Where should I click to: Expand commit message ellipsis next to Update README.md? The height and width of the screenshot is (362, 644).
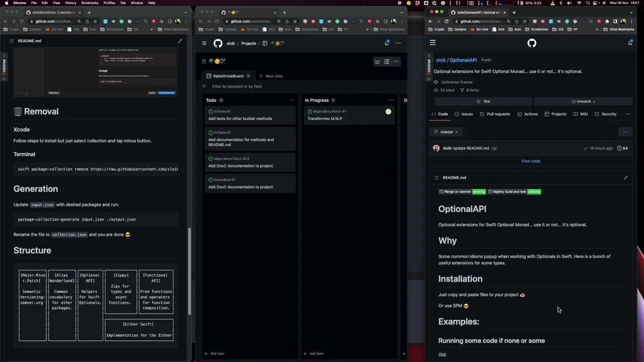pos(494,148)
